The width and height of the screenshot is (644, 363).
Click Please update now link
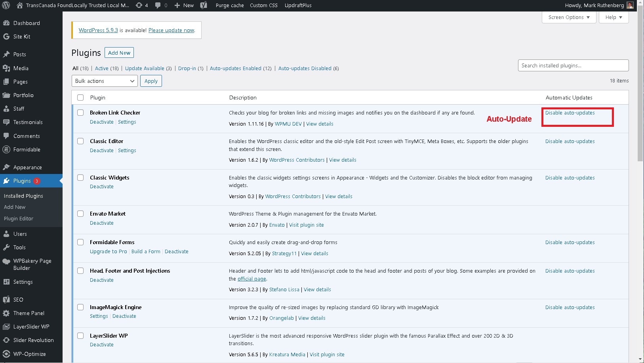[x=171, y=30]
